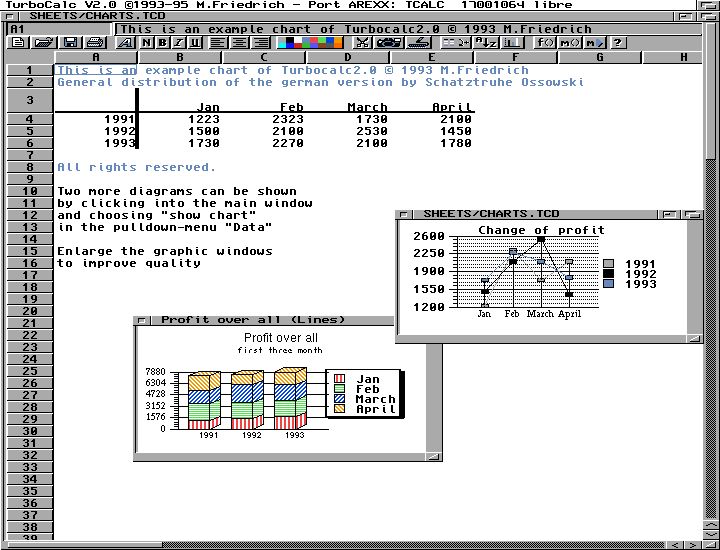Copy the selection with the toolbar icon right of the scissors

389,43
